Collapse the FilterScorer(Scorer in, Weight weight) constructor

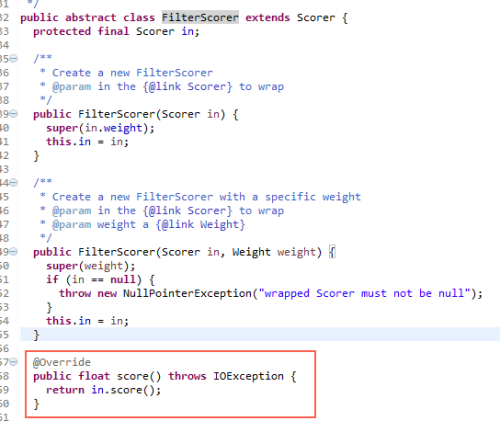coord(13,252)
